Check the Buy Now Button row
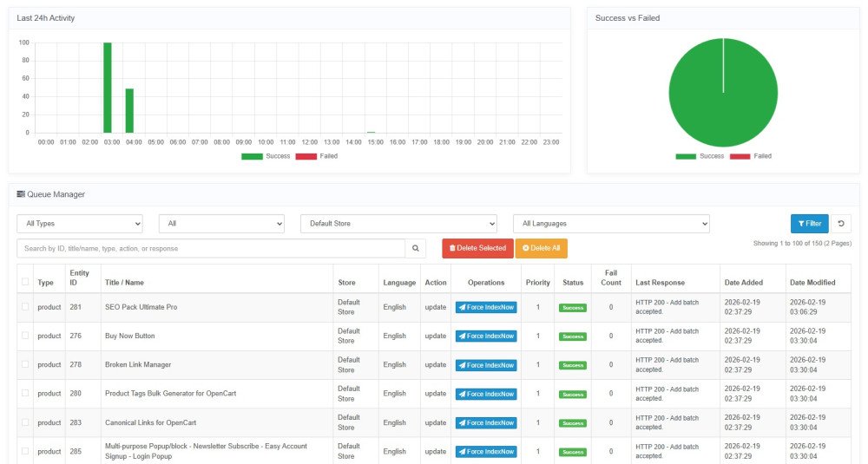 [x=25, y=335]
